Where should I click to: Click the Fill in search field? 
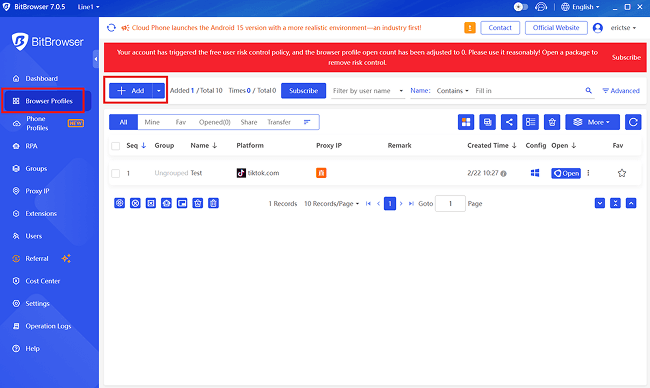527,90
